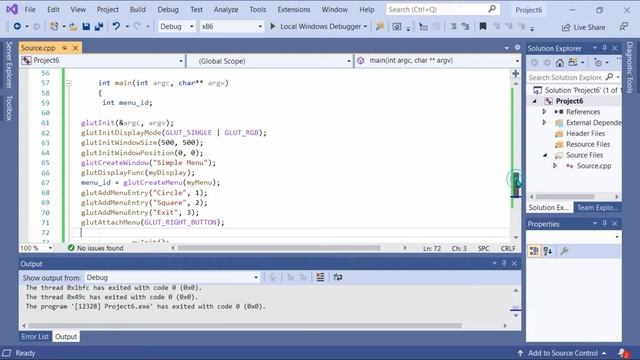Screen dimensions: 640x360
Task: Click the New Project toolbar icon
Action: point(54,27)
